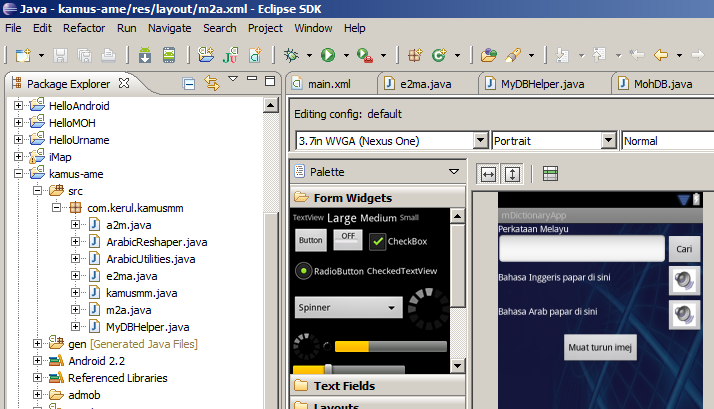Image resolution: width=714 pixels, height=409 pixels.
Task: Click the Save disk toolbar icon
Action: click(x=60, y=55)
